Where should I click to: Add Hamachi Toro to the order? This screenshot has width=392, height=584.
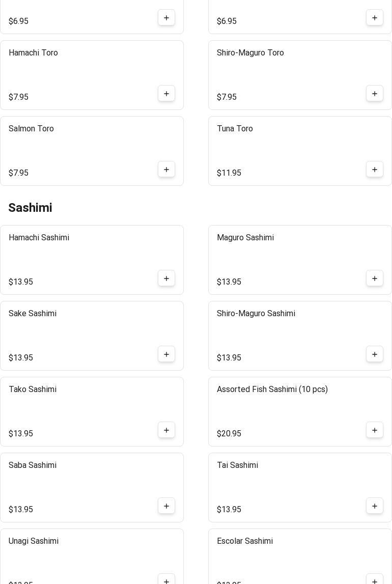166,94
